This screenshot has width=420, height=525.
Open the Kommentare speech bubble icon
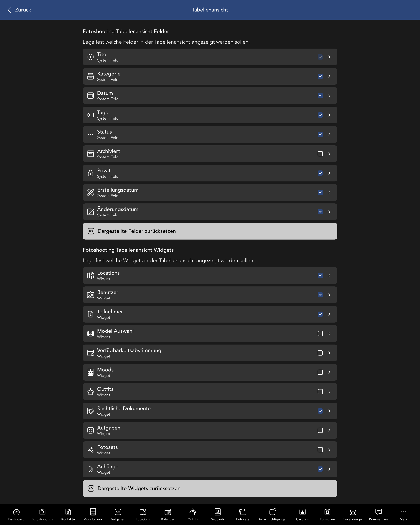(x=378, y=512)
